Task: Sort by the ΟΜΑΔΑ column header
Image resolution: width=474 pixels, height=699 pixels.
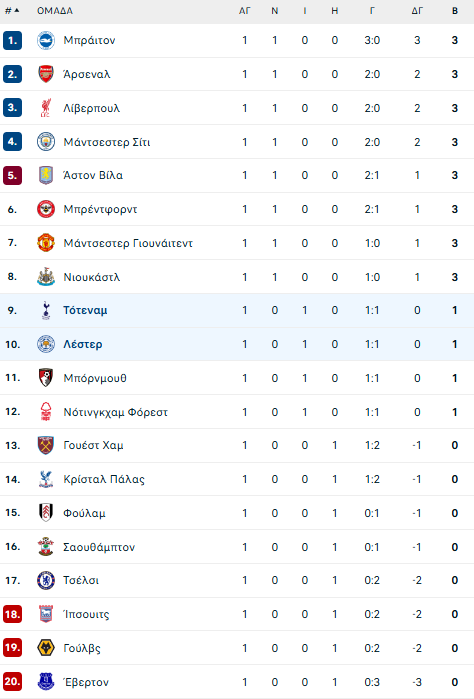Action: [55, 11]
